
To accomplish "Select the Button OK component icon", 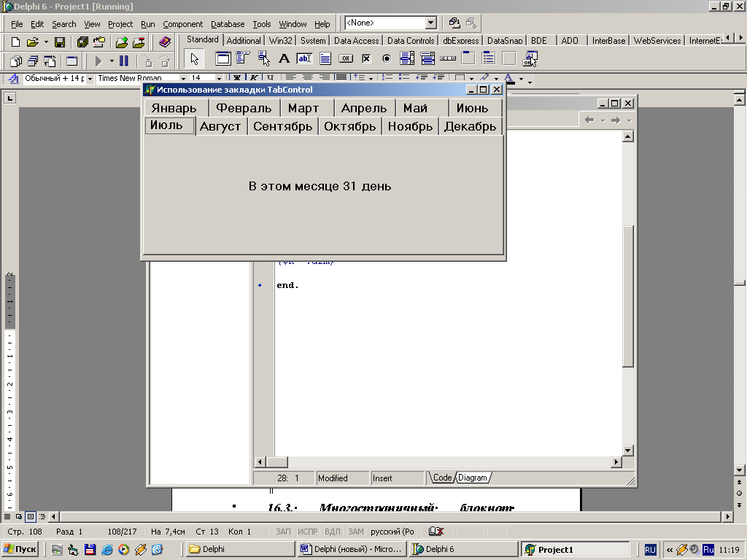I will click(345, 58).
